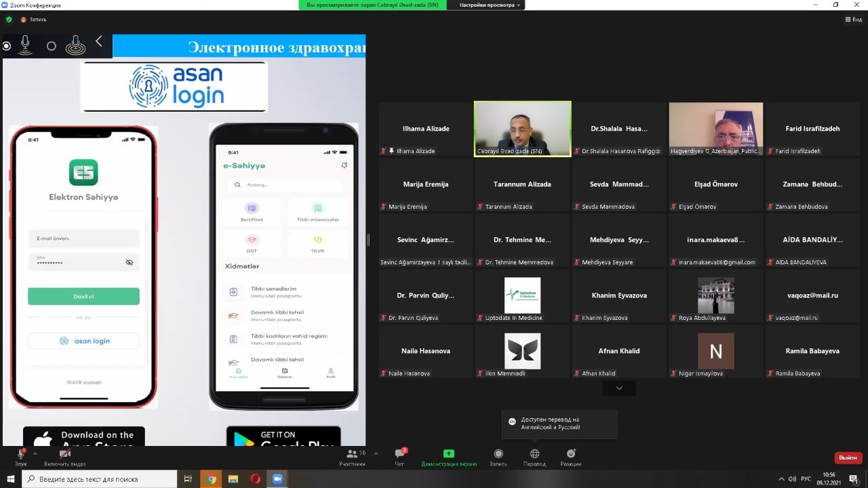
Task: Open the Реакции reactions menu
Action: pyautogui.click(x=571, y=457)
